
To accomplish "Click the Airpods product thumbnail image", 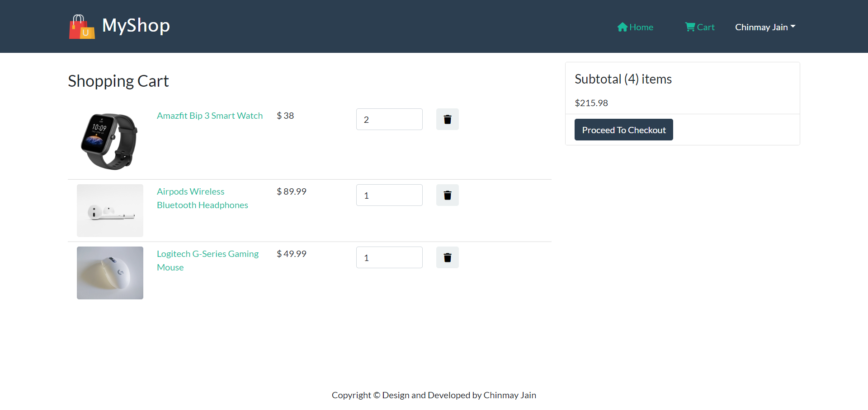I will (x=110, y=210).
